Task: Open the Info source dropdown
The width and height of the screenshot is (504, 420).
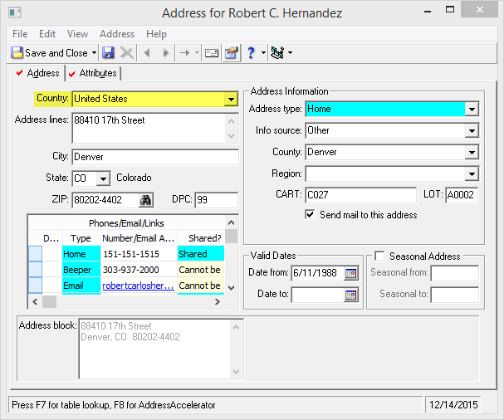Action: [472, 131]
